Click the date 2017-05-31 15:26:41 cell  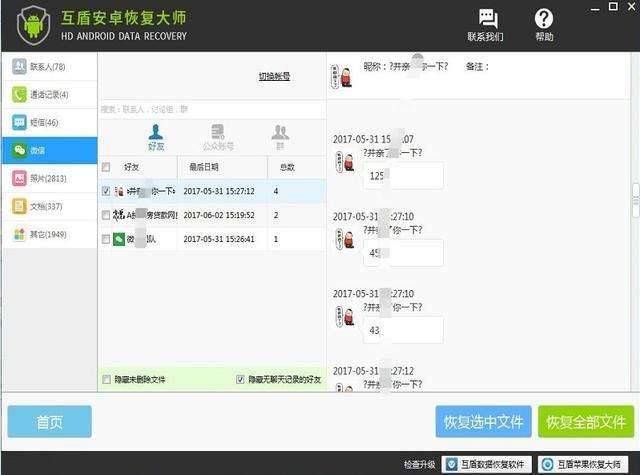[219, 239]
